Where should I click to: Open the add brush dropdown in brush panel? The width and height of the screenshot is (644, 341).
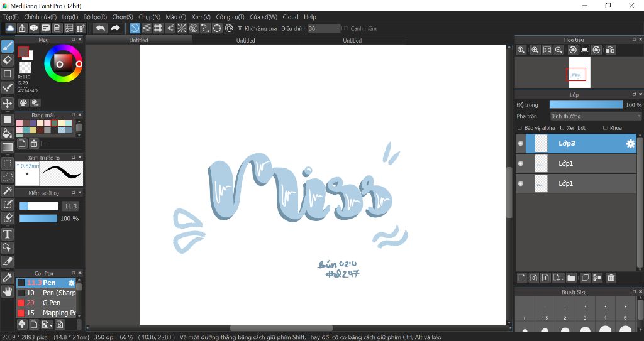(x=47, y=324)
